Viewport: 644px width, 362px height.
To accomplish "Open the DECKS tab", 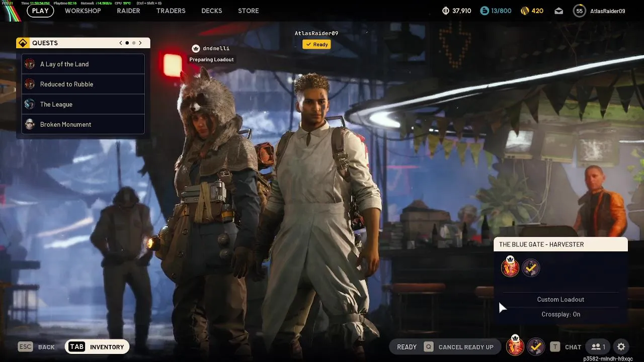I will tap(211, 11).
